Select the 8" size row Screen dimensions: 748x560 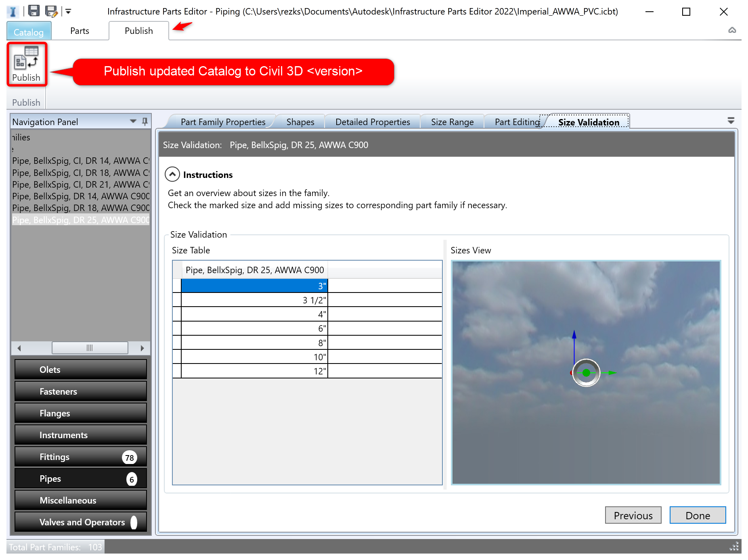pos(254,343)
